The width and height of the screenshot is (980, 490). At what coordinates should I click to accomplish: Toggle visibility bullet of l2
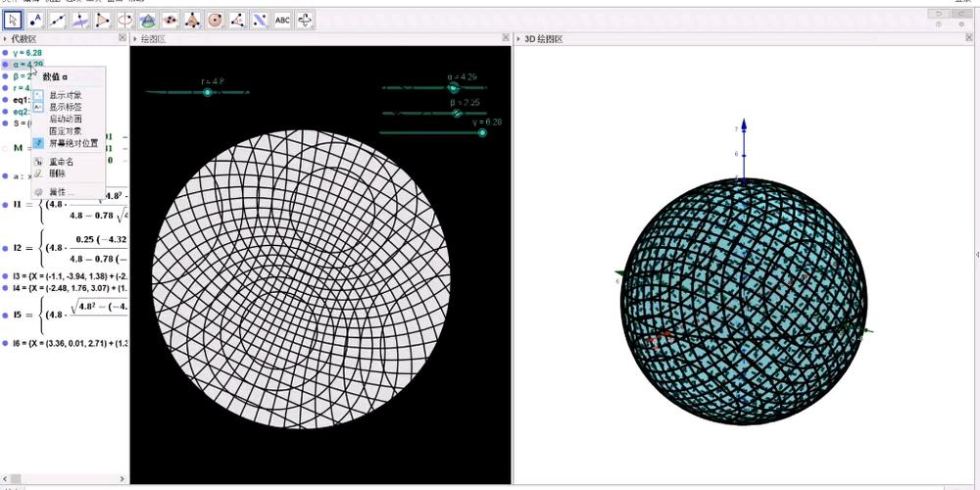(6, 248)
